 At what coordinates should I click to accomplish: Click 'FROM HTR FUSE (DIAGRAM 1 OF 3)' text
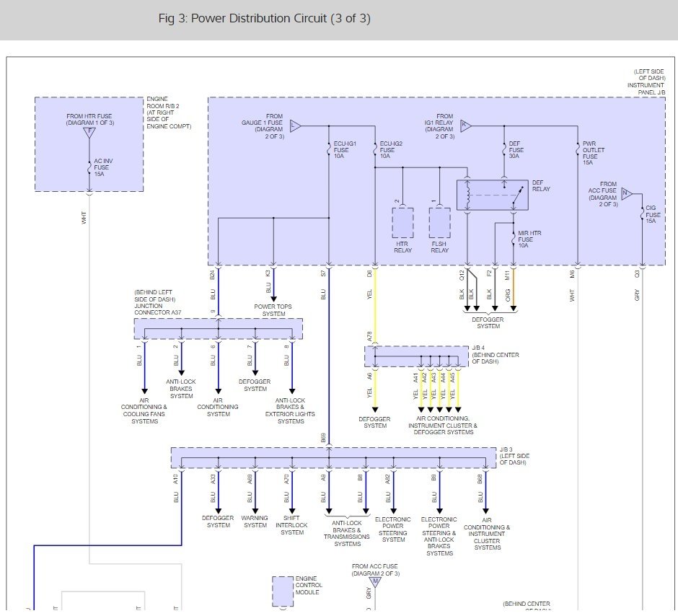(89, 119)
